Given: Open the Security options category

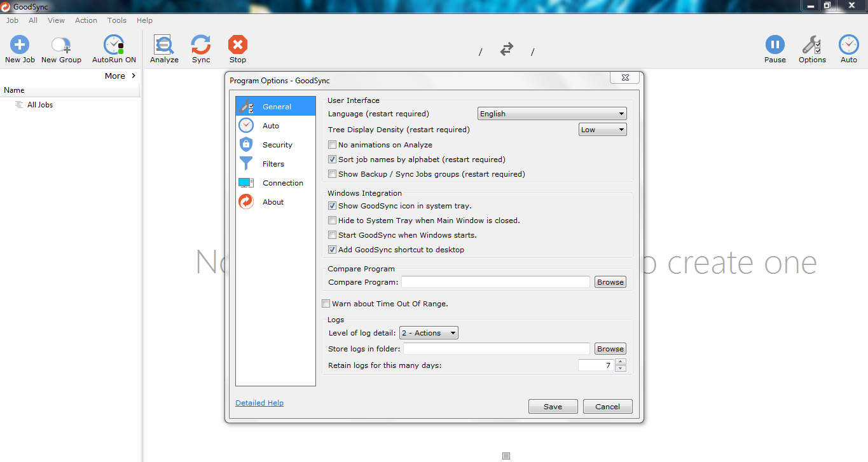Looking at the screenshot, I should point(275,145).
